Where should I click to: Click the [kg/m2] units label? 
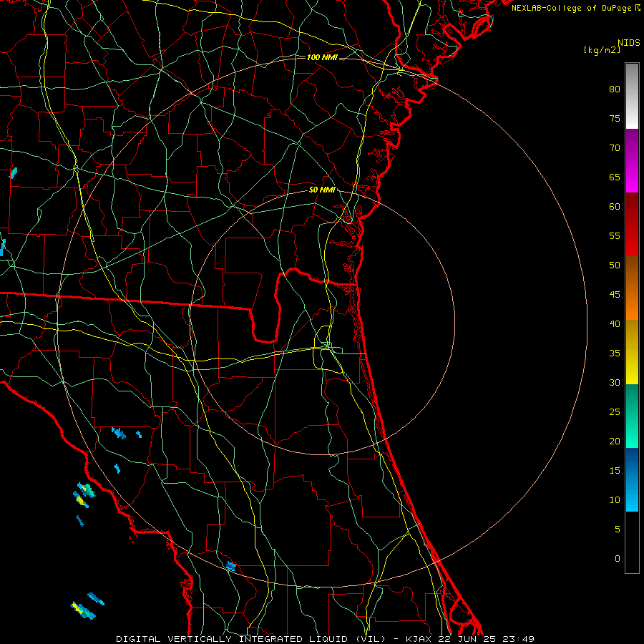click(x=602, y=50)
